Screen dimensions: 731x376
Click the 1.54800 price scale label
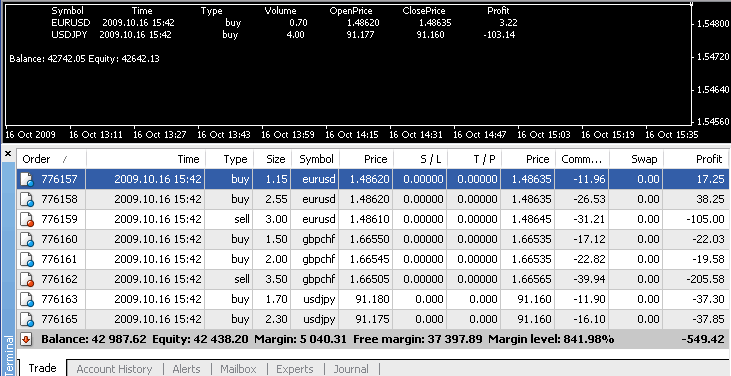click(712, 24)
